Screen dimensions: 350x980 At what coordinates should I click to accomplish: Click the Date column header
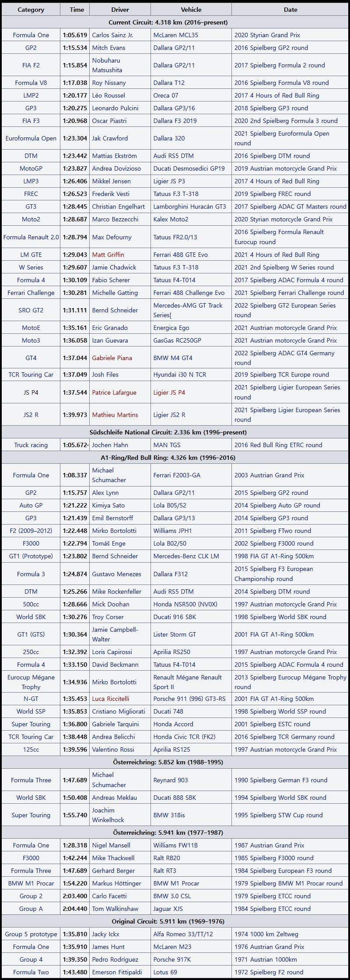(290, 10)
